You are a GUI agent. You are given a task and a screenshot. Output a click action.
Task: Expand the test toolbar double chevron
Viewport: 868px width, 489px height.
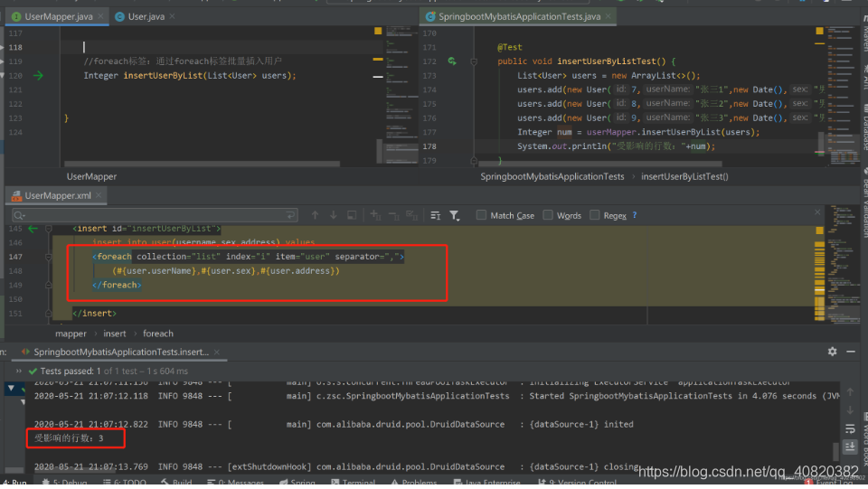coord(19,371)
